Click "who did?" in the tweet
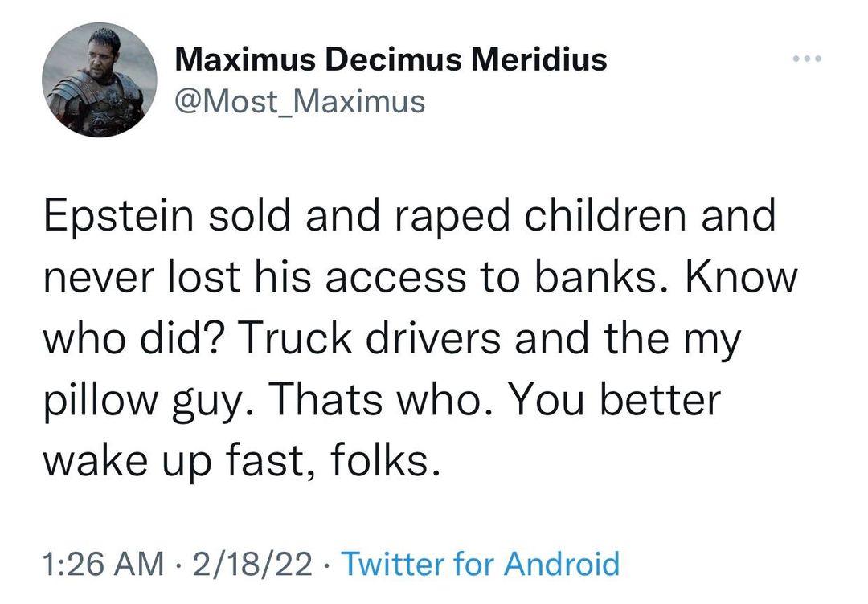868x604 pixels. click(134, 337)
